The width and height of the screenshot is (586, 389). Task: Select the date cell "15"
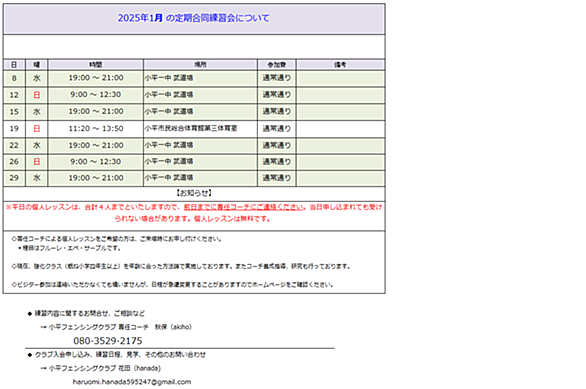[x=14, y=111]
